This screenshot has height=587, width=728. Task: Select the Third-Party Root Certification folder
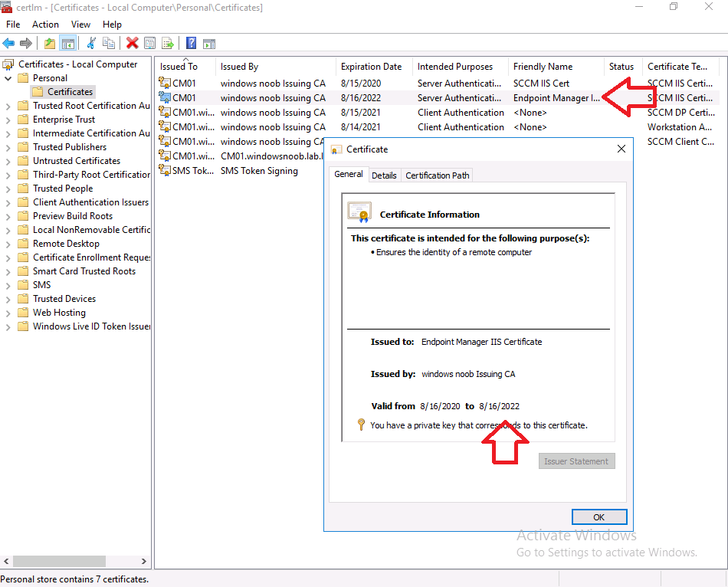coord(91,175)
